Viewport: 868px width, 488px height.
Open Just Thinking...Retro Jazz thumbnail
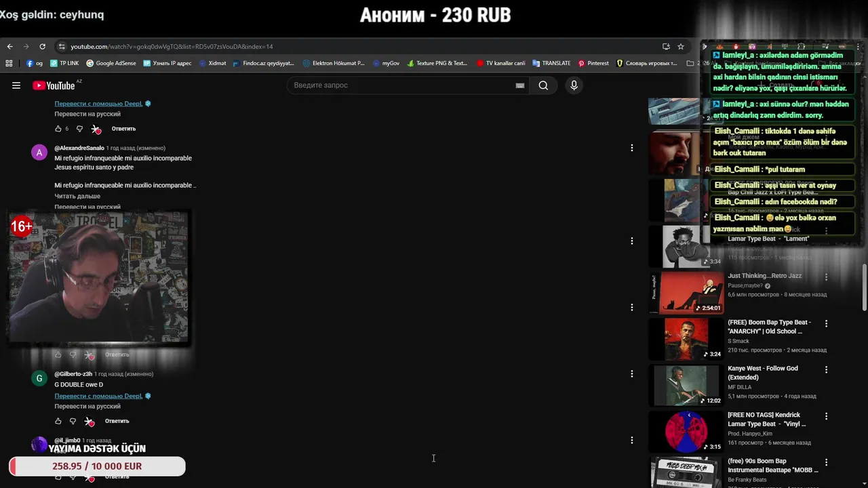coord(687,293)
